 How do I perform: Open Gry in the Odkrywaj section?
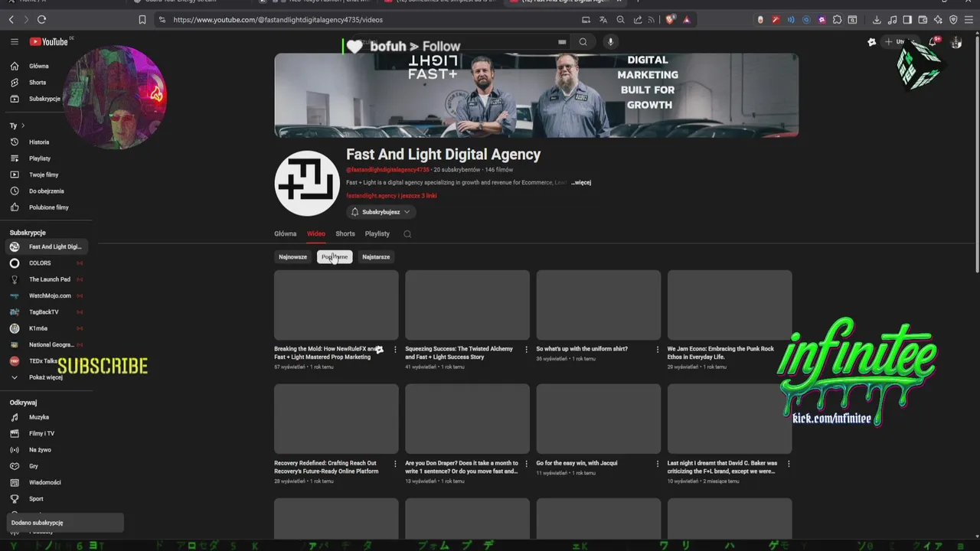(x=46, y=466)
